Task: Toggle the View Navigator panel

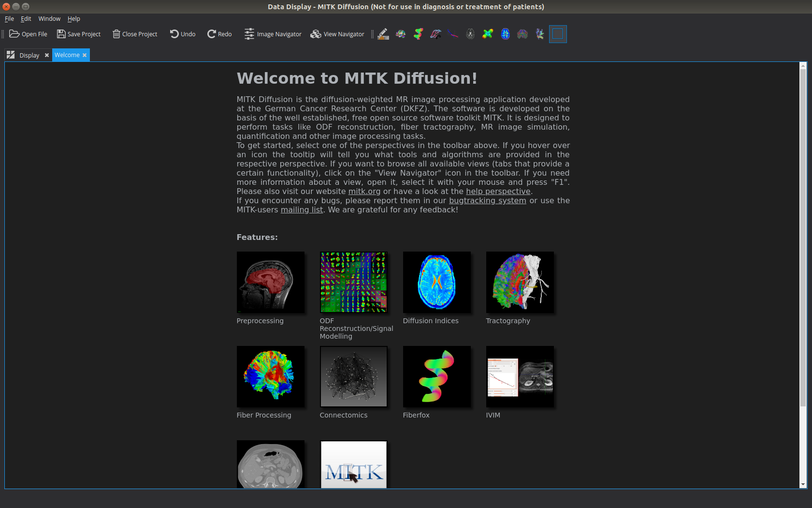Action: tap(337, 34)
